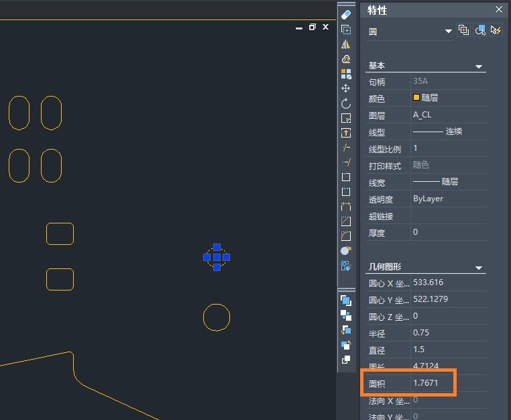
Task: Close the drawing window
Action: 325,27
